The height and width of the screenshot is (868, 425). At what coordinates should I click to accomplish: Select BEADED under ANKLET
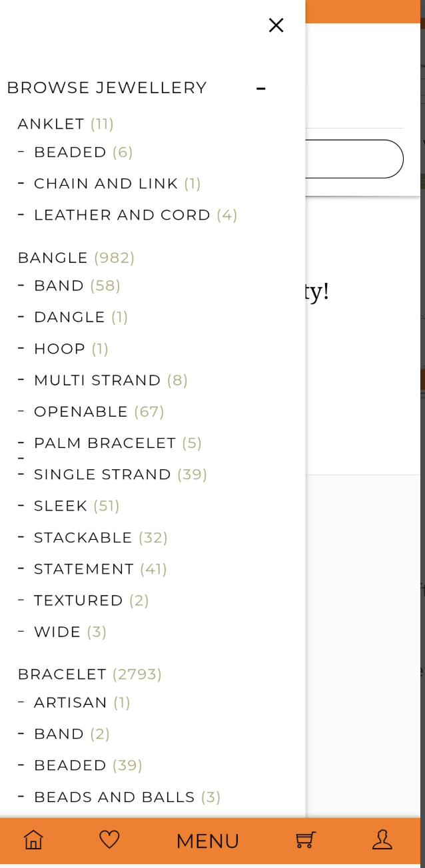[70, 152]
